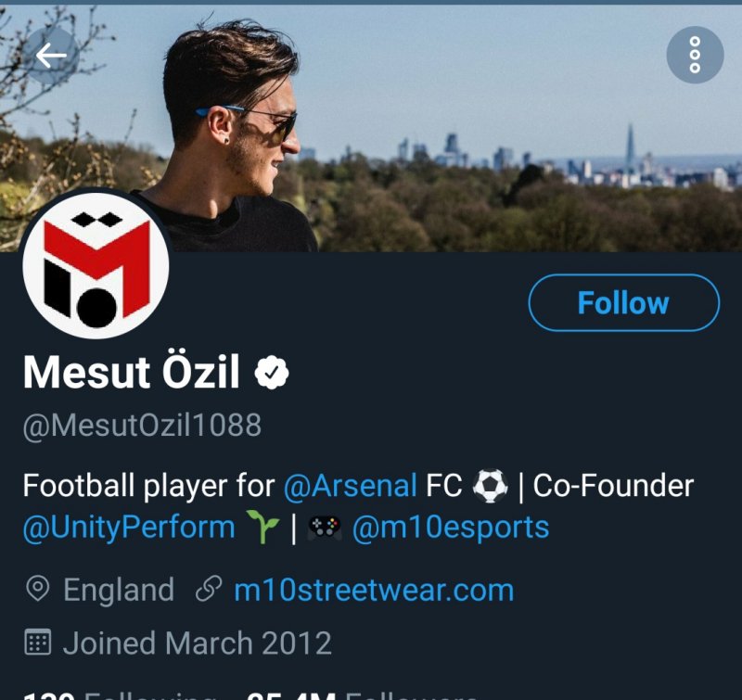Image resolution: width=742 pixels, height=700 pixels.
Task: Tap the soccer ball emoji in bio
Action: pyautogui.click(x=490, y=485)
